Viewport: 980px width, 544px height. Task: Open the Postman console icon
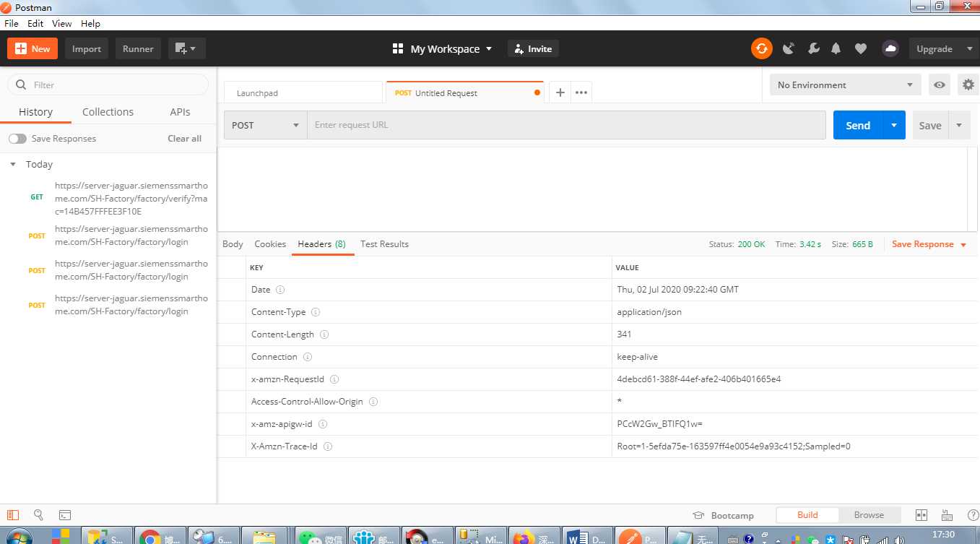pyautogui.click(x=64, y=515)
